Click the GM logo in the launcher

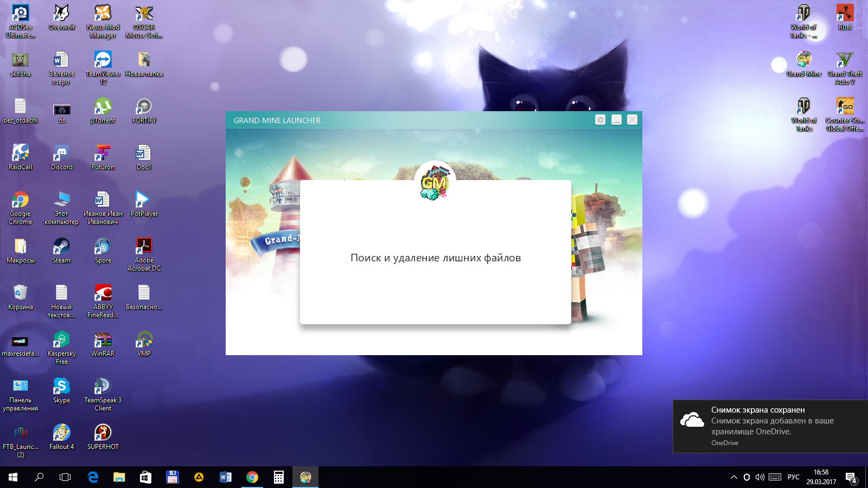click(435, 182)
